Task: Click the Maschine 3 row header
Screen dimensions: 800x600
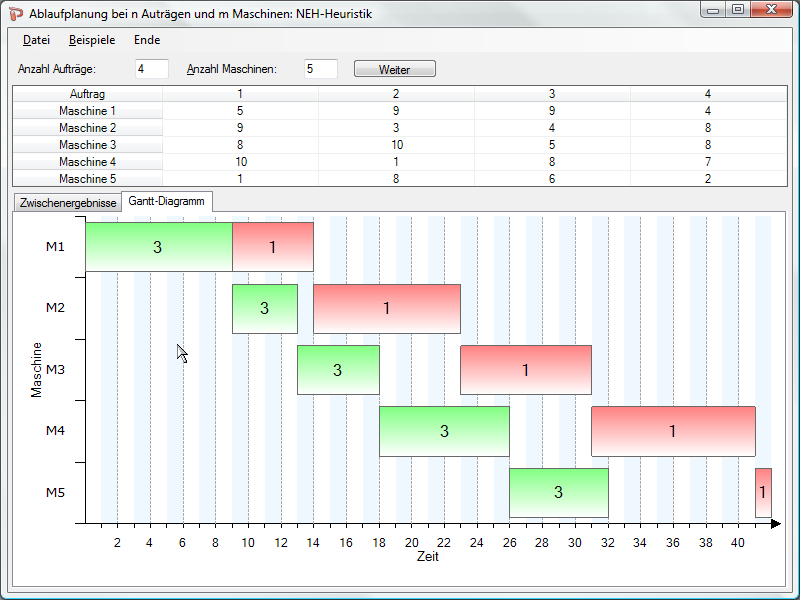Action: (88, 145)
